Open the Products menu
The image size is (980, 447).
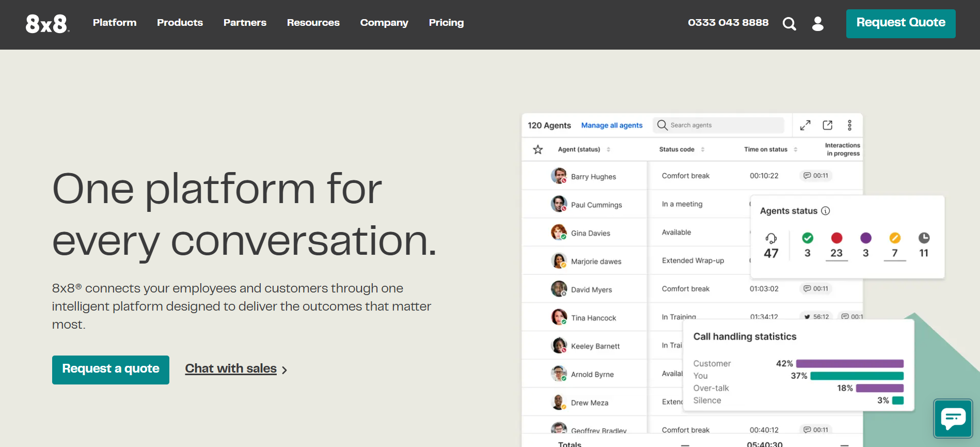(x=180, y=23)
